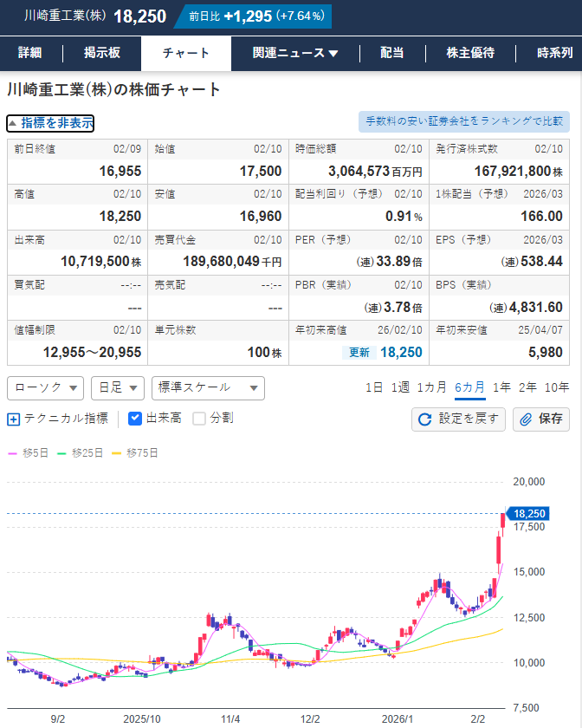The height and width of the screenshot is (728, 582).
Task: Click the 川崎重工業(株)の株価チャート heading
Action: [113, 89]
